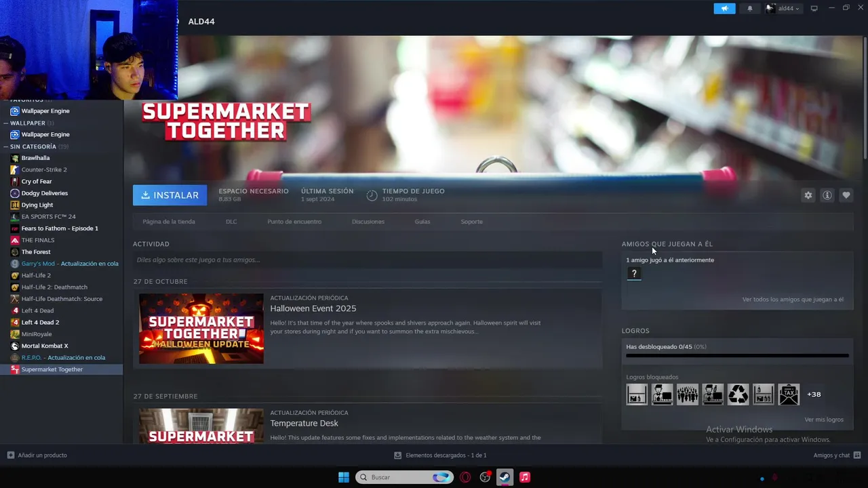Show +38 more locked achievements
868x488 pixels.
(x=814, y=394)
